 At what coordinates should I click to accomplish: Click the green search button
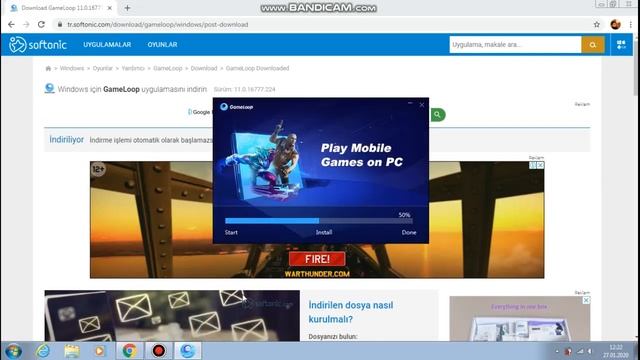(x=437, y=115)
